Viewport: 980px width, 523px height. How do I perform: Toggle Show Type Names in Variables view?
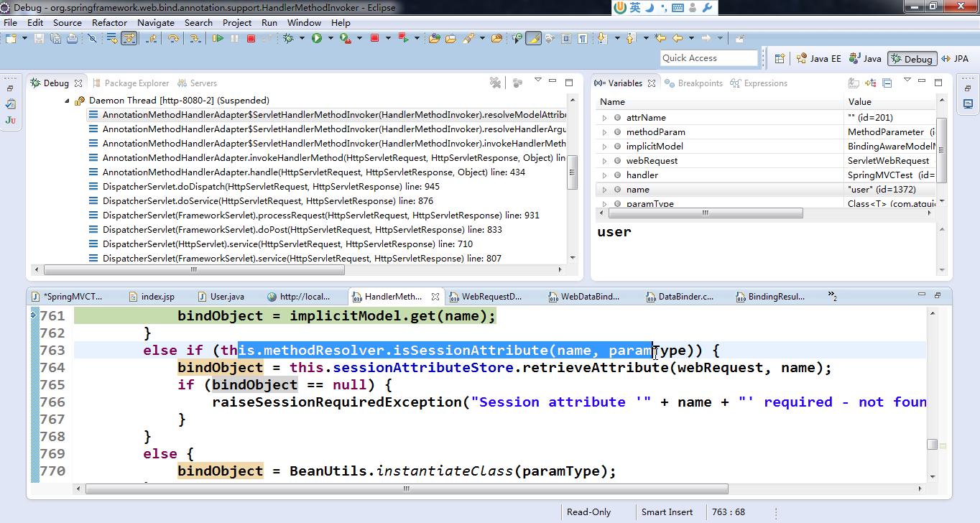(854, 83)
